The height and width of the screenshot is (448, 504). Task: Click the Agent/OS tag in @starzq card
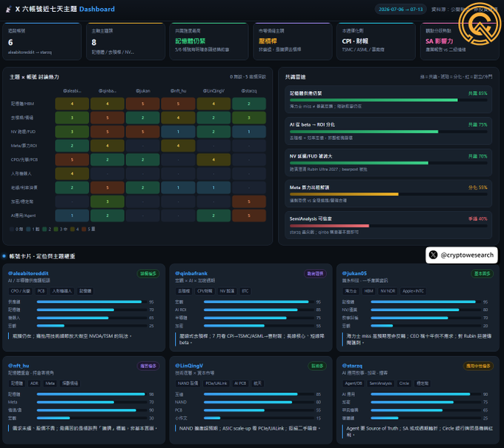354,383
